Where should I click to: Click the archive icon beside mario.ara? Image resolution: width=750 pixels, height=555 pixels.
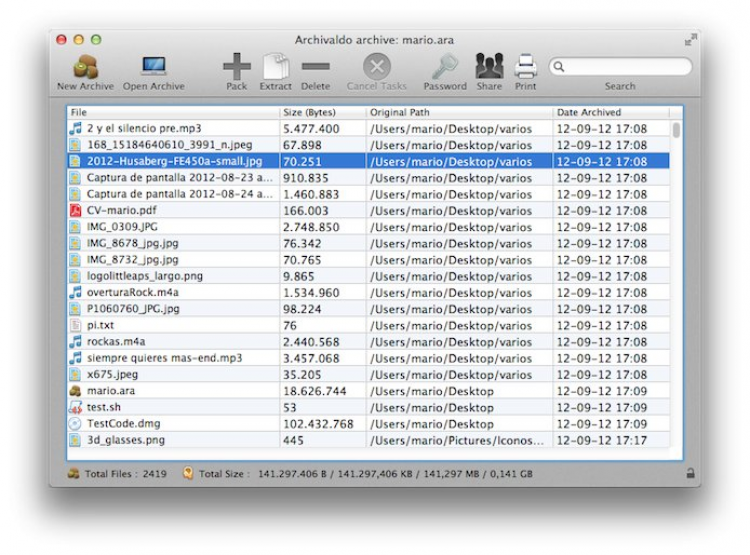[x=75, y=391]
